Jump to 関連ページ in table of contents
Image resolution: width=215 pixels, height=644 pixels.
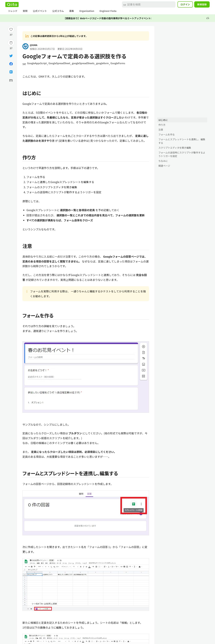tap(182, 166)
